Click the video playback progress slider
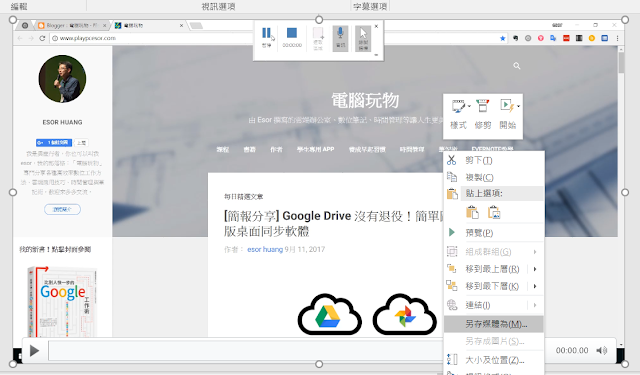 click(x=246, y=351)
